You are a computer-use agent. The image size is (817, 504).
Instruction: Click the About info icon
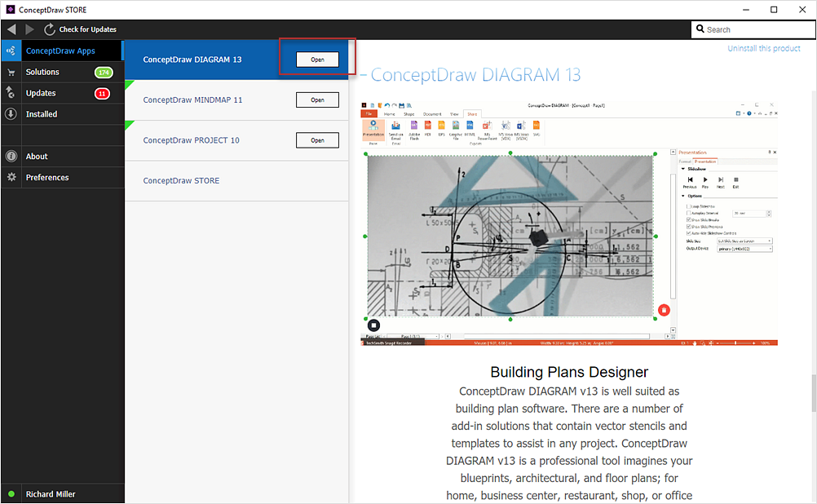click(11, 157)
